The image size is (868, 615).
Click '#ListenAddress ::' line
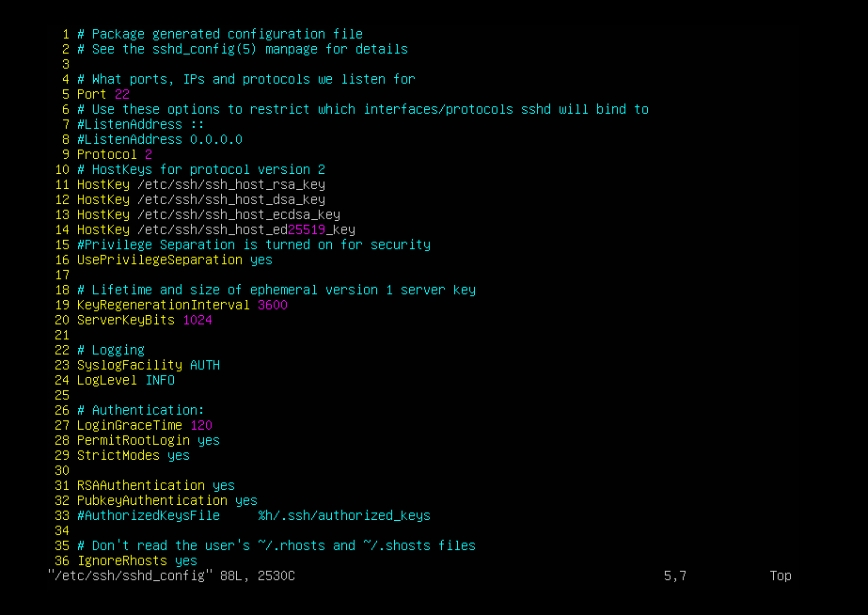coord(141,124)
